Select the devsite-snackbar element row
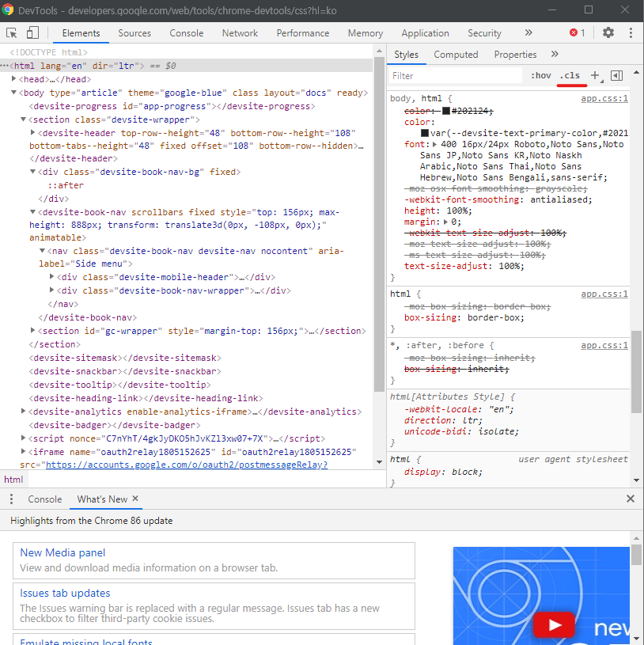Screen dimensions: 644x645 (125, 371)
